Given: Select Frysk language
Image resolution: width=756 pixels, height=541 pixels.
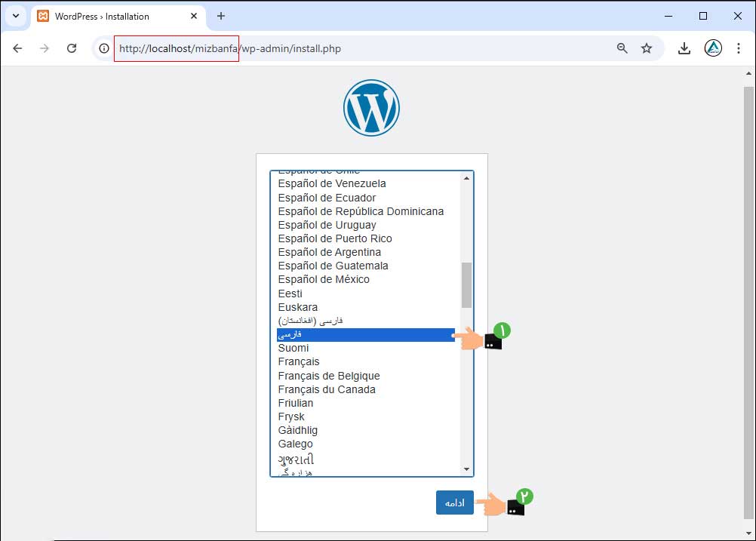Looking at the screenshot, I should [x=365, y=417].
